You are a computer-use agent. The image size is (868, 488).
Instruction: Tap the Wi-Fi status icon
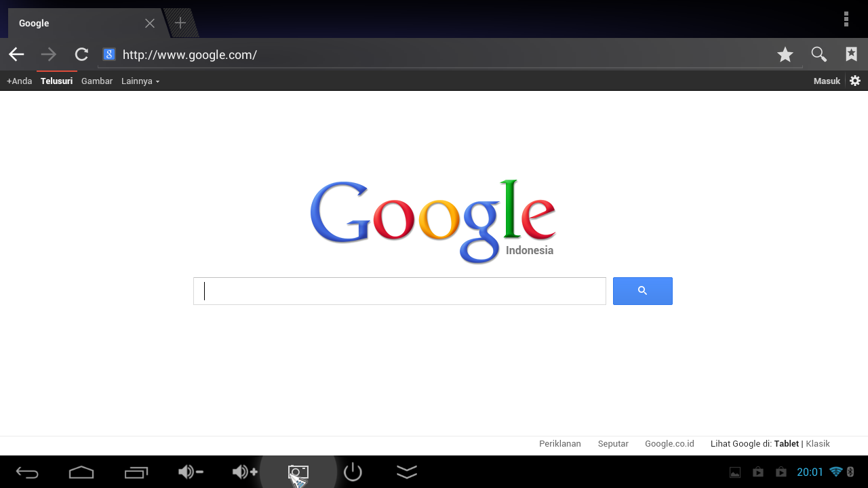(x=836, y=472)
